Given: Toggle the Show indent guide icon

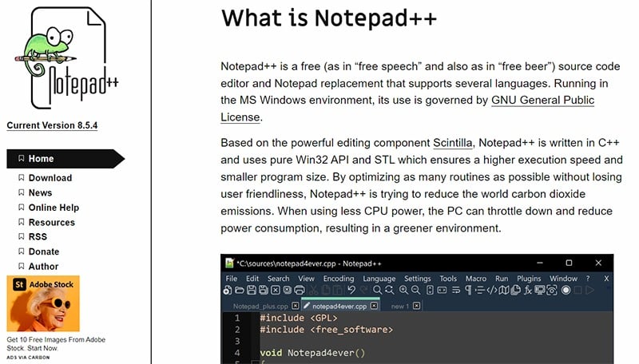Looking at the screenshot, I should (x=480, y=290).
